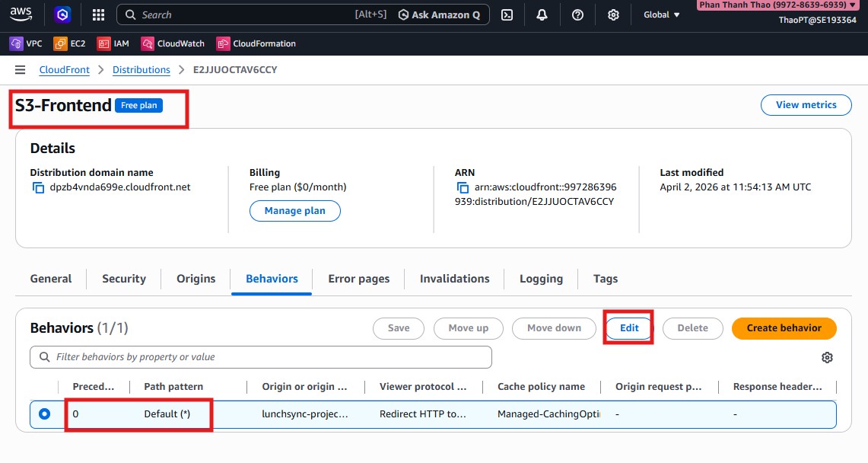Open the help question mark icon
The height and width of the screenshot is (463, 868).
[577, 14]
